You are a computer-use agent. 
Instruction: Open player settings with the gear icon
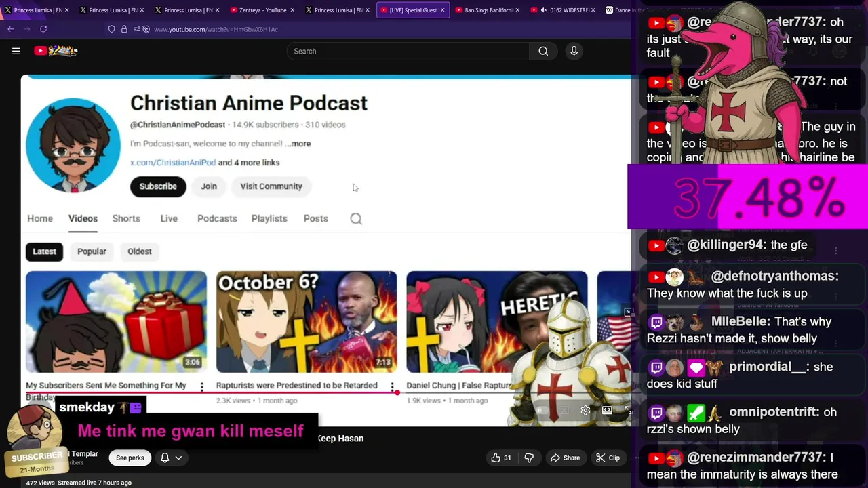[585, 410]
